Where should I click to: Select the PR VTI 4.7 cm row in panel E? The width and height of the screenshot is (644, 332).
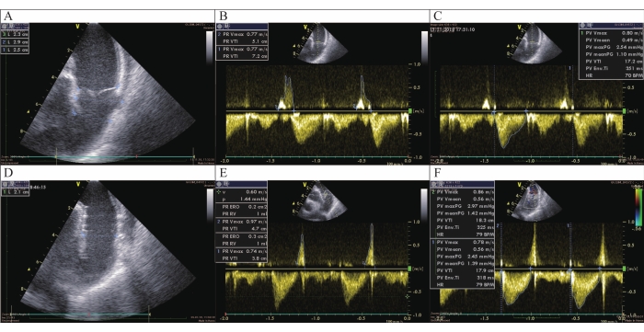coord(242,229)
